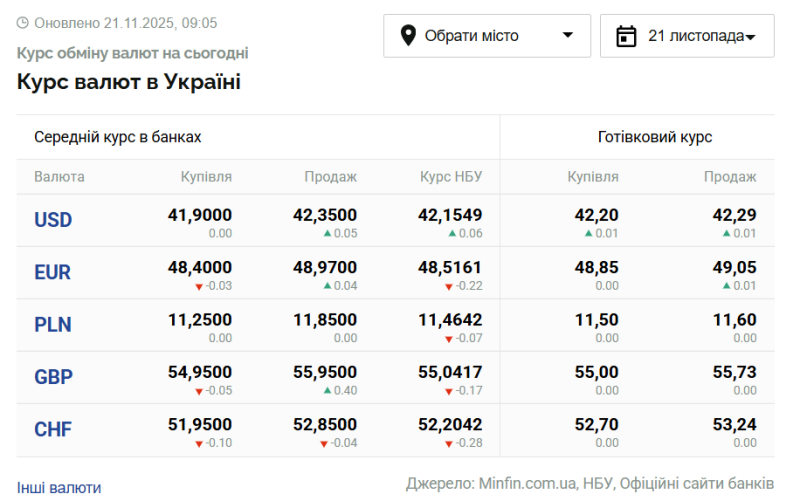
Task: Click the USD NBU rate 42,1549
Action: (450, 214)
